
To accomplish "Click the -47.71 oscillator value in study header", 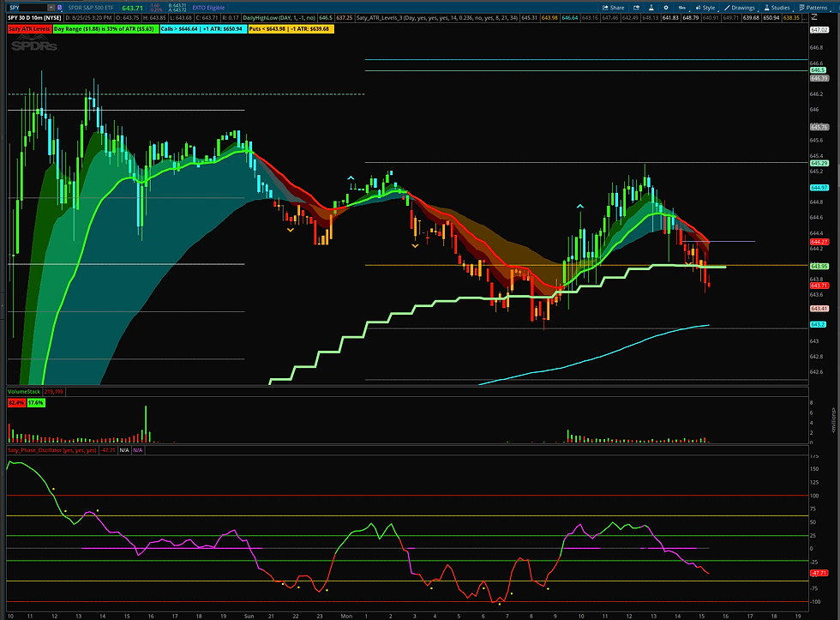I will coord(108,450).
